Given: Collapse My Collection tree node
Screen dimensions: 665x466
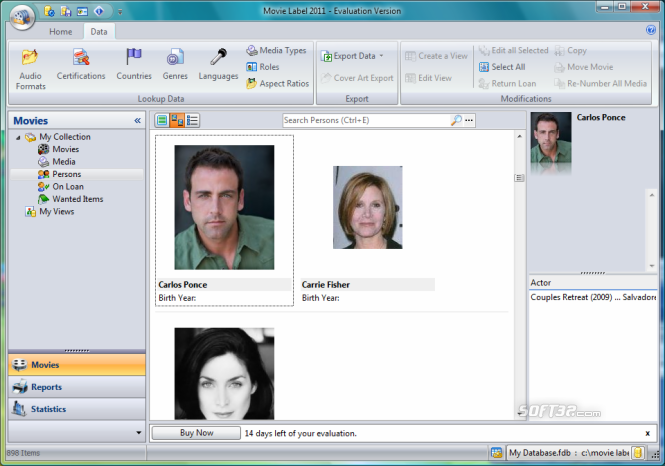Looking at the screenshot, I should point(18,137).
